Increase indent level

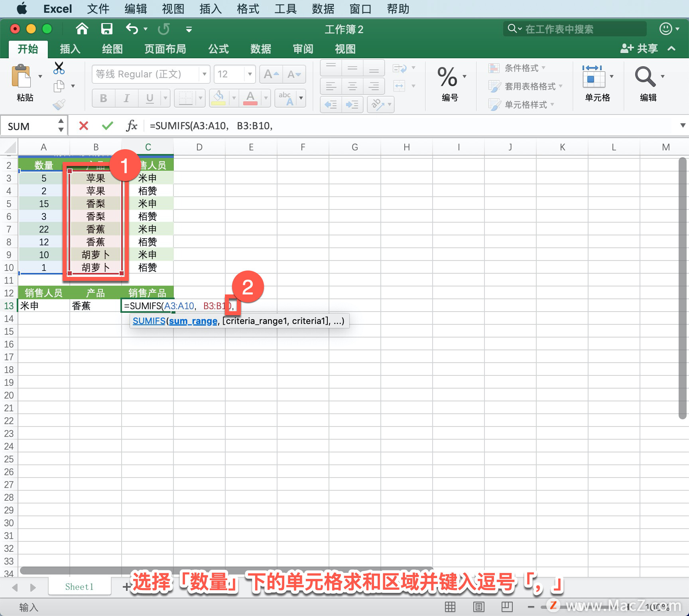(x=352, y=105)
